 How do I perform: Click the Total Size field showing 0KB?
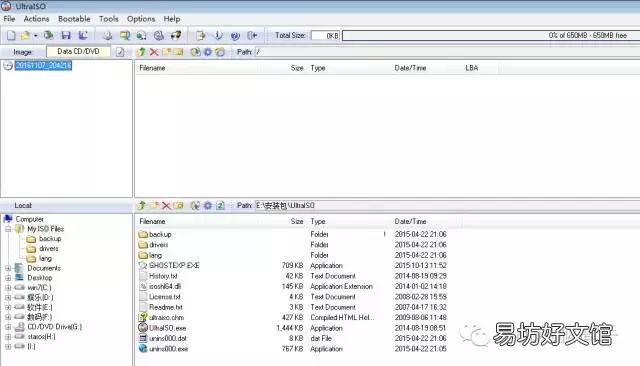click(325, 35)
